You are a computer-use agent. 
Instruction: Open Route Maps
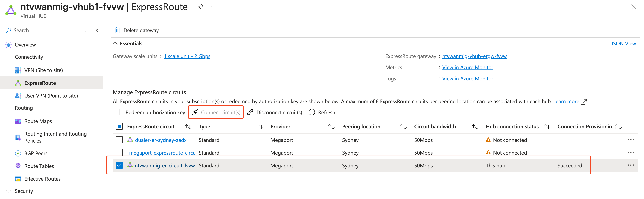(38, 121)
